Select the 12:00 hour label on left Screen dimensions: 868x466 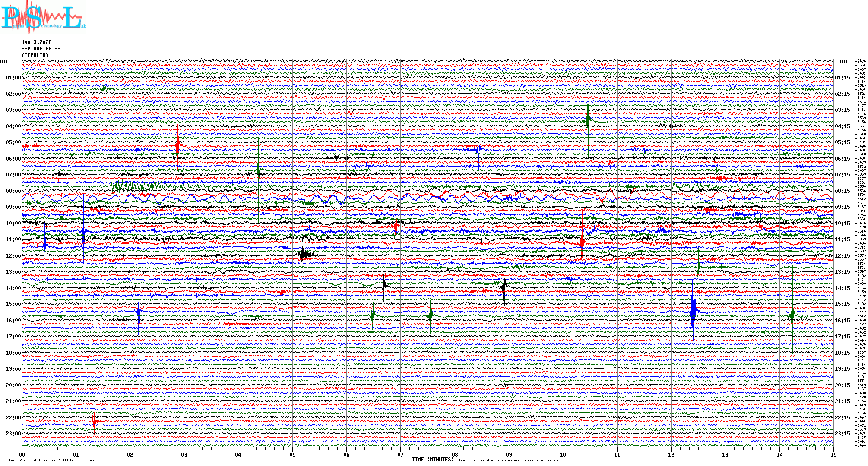[x=13, y=256]
